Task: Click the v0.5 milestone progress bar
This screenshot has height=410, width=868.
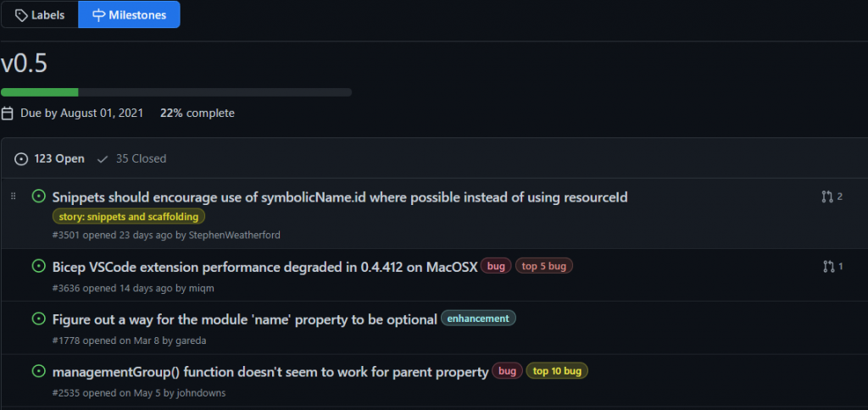Action: pos(175,91)
